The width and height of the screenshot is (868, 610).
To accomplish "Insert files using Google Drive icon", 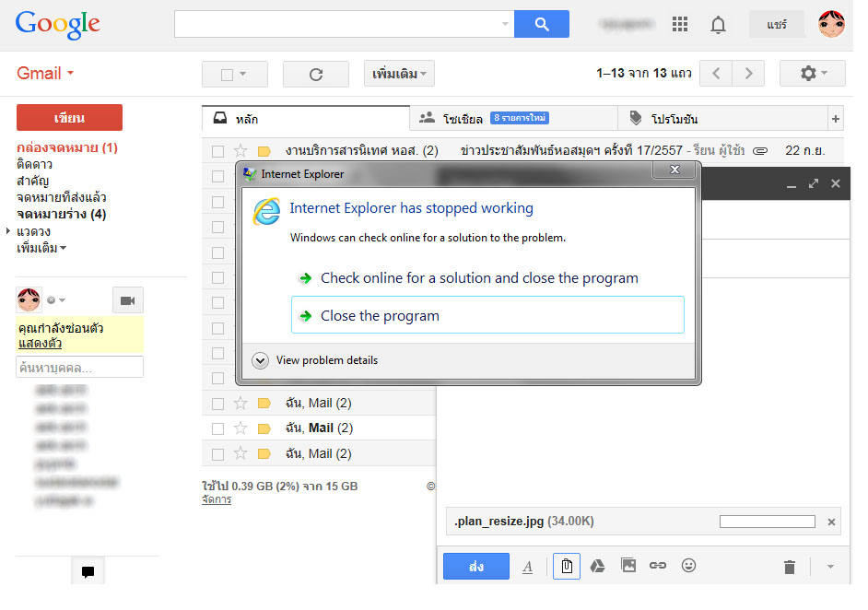I will pyautogui.click(x=597, y=566).
